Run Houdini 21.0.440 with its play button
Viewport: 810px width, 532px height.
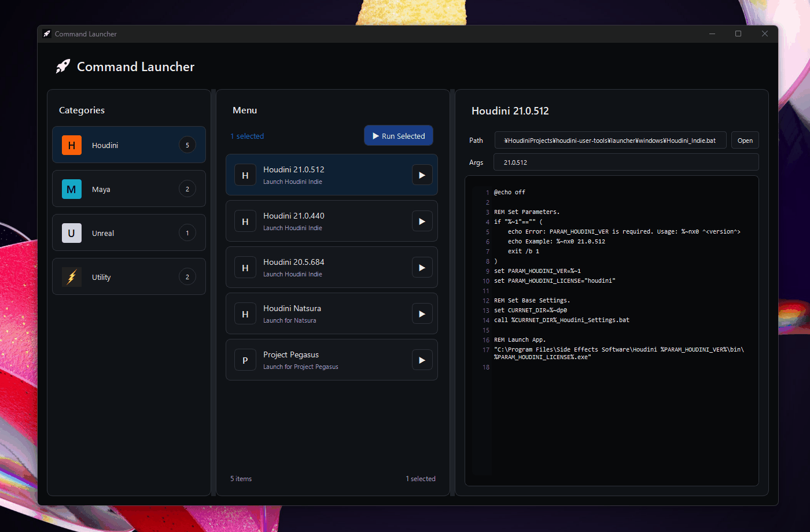(422, 221)
